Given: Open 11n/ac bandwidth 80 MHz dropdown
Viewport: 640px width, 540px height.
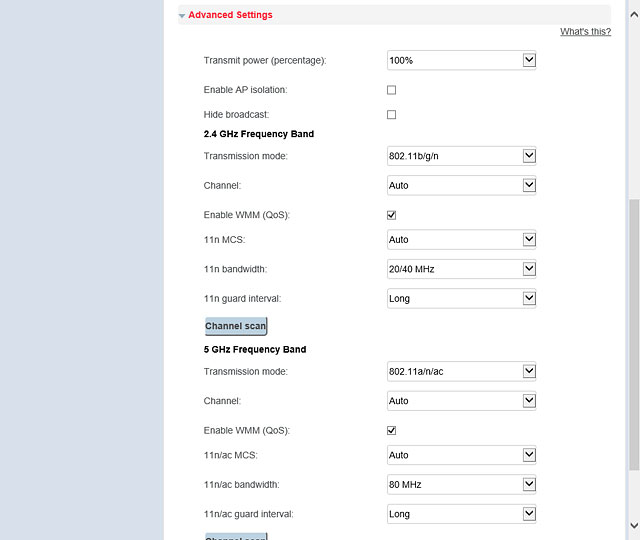Looking at the screenshot, I should coord(461,484).
